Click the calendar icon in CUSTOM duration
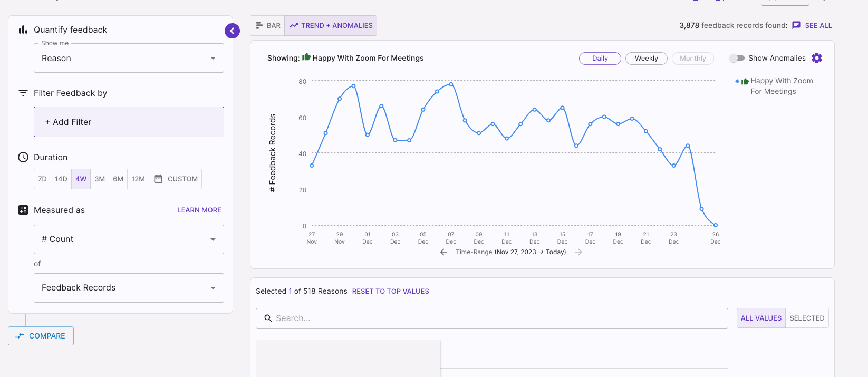 coord(158,179)
